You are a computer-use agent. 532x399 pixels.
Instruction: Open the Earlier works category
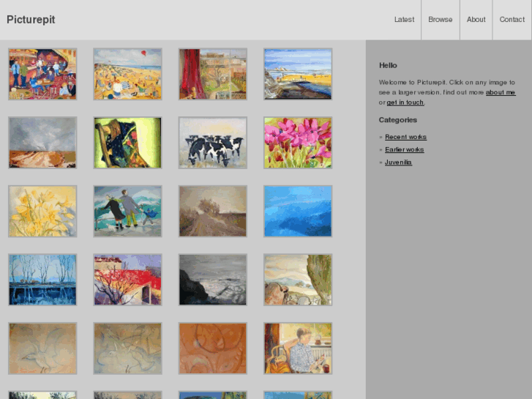(404, 149)
